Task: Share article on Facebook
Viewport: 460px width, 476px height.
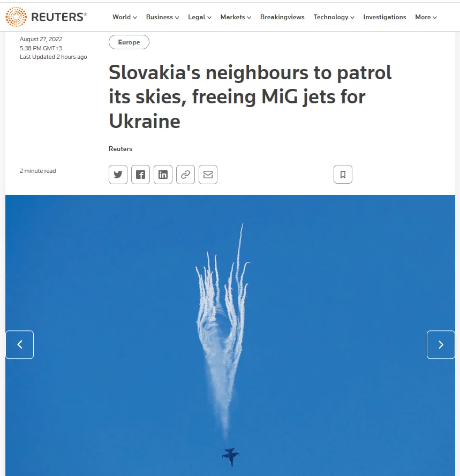Action: coord(140,175)
